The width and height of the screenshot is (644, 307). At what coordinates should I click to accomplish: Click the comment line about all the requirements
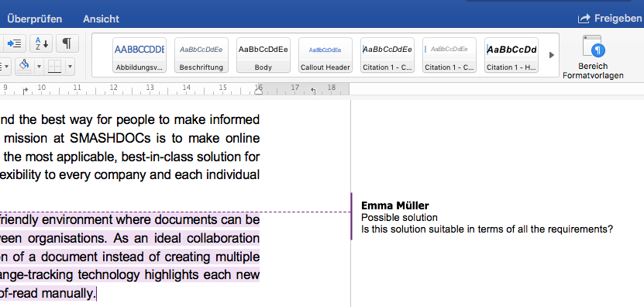[x=487, y=229]
